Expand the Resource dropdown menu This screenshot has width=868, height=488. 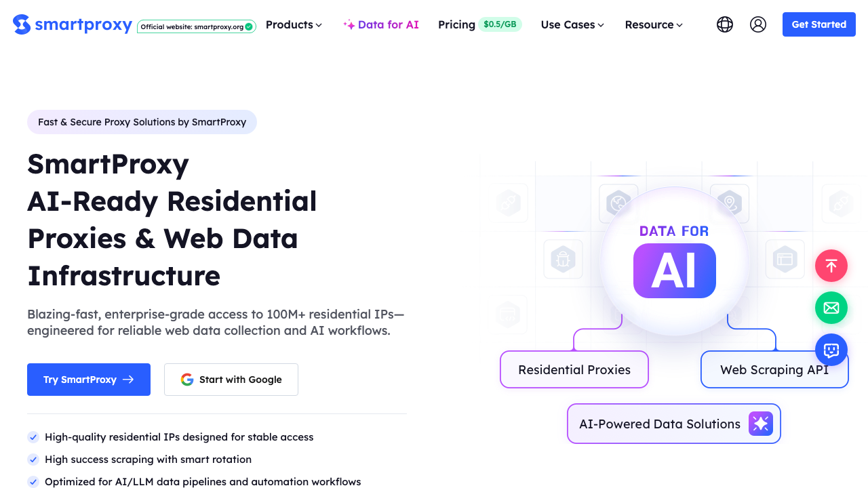(x=654, y=24)
